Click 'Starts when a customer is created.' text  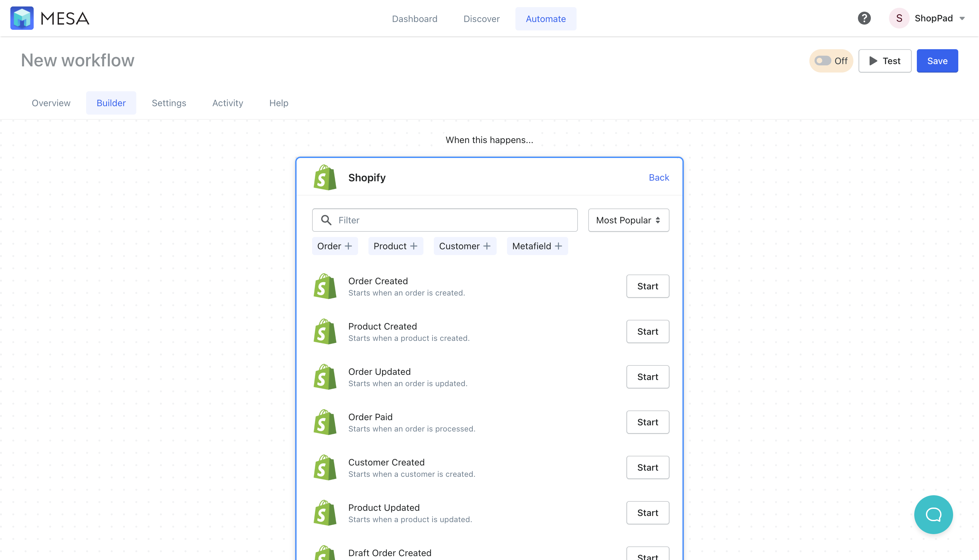(411, 474)
